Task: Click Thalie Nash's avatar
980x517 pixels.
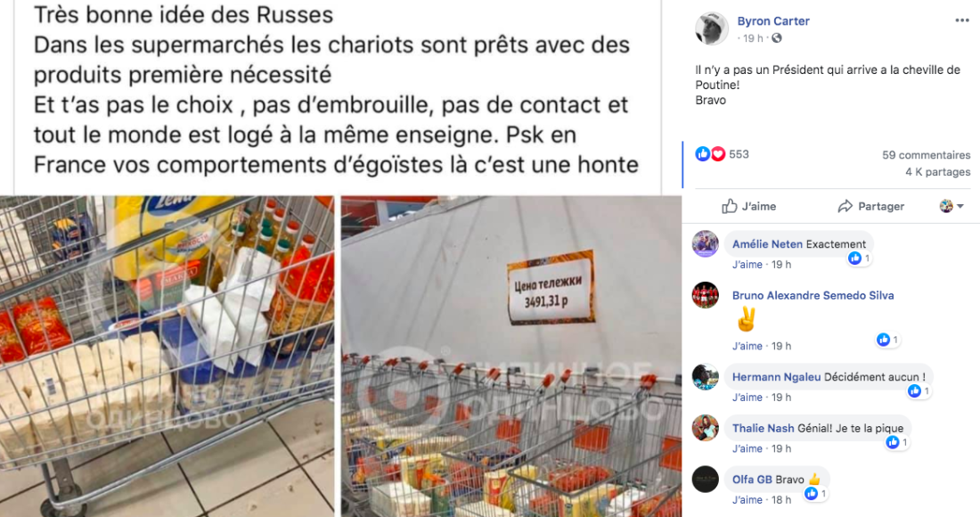Action: click(705, 428)
